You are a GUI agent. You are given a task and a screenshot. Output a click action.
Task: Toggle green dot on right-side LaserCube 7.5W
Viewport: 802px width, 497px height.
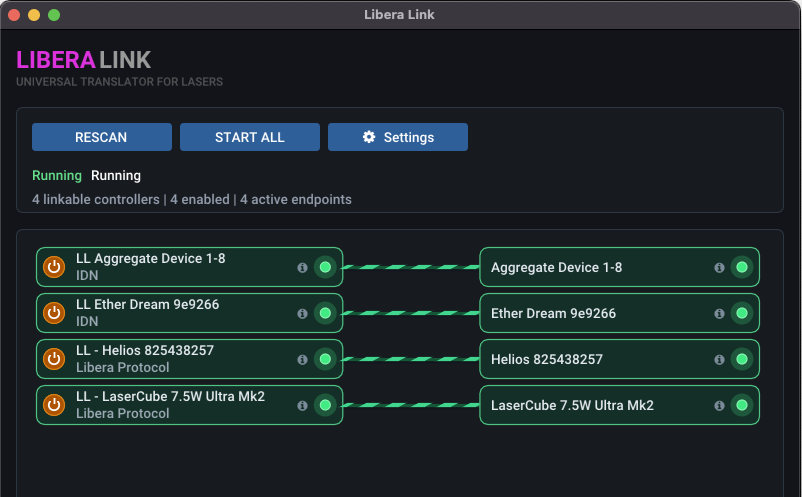[742, 405]
